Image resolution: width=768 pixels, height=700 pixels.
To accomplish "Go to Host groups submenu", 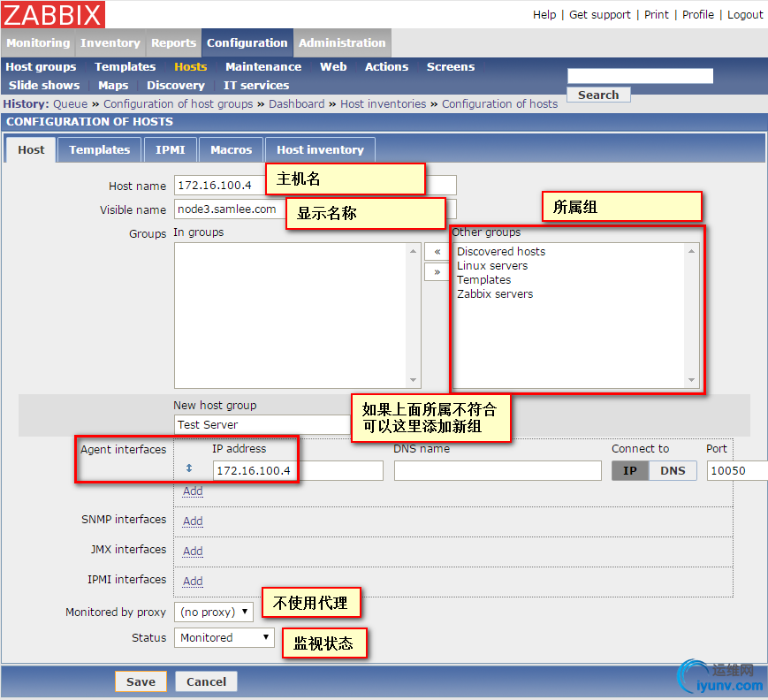I will (x=41, y=66).
